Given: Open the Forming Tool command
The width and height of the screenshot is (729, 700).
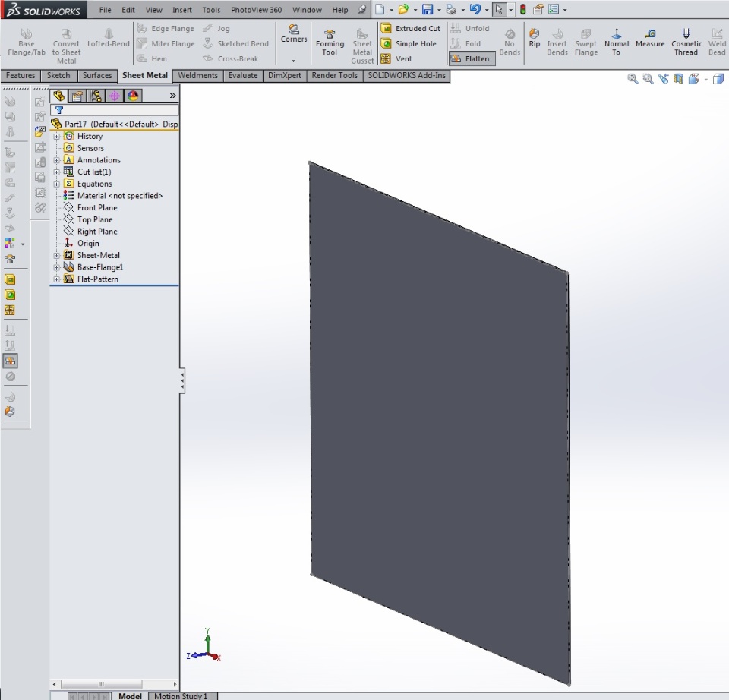Looking at the screenshot, I should (x=330, y=42).
